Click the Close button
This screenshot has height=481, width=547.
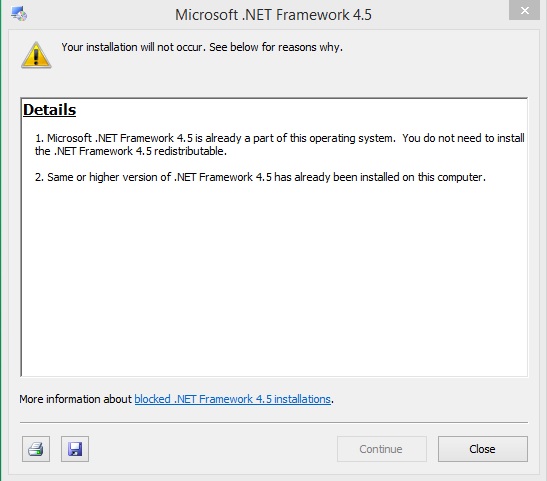(x=483, y=449)
